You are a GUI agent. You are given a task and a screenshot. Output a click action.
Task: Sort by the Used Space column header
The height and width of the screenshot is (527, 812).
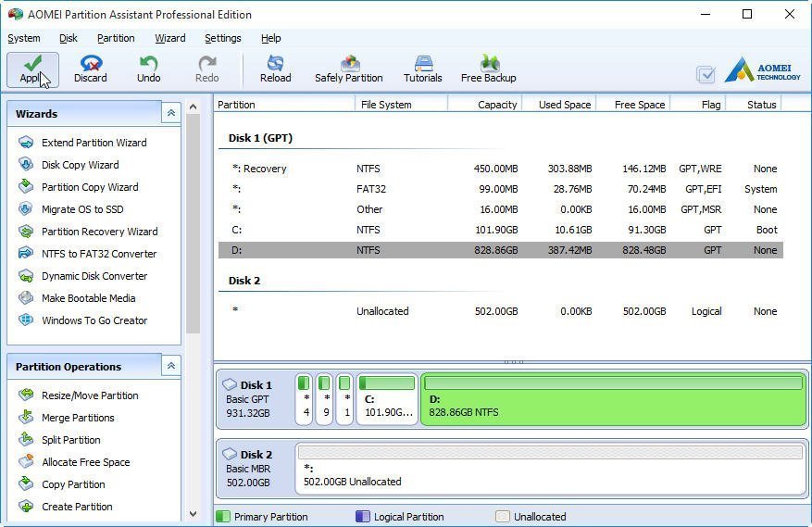click(560, 104)
